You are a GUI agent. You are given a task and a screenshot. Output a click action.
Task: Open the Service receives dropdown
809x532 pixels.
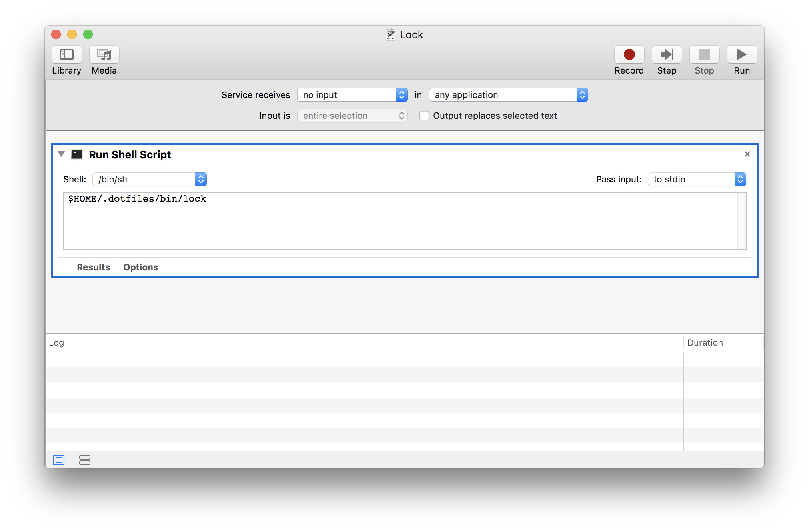point(352,94)
